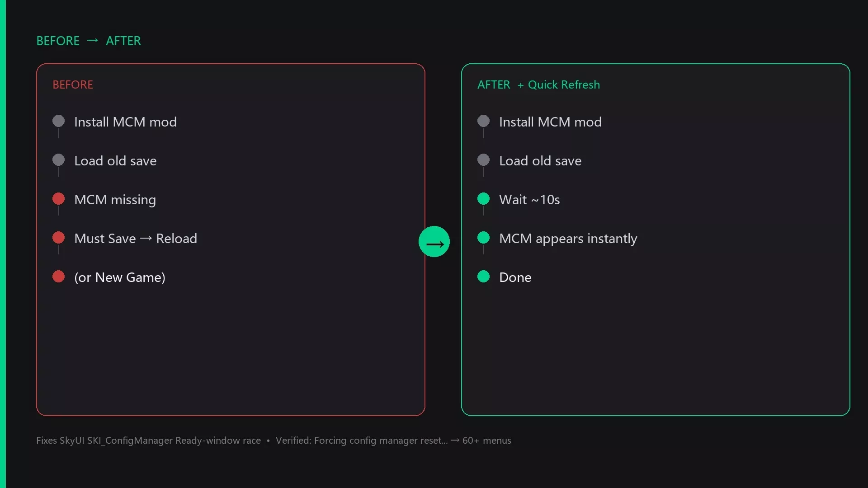The image size is (868, 488).
Task: Click the Fixes SkyUI SKI_ConfigManager footer text
Action: click(x=148, y=441)
